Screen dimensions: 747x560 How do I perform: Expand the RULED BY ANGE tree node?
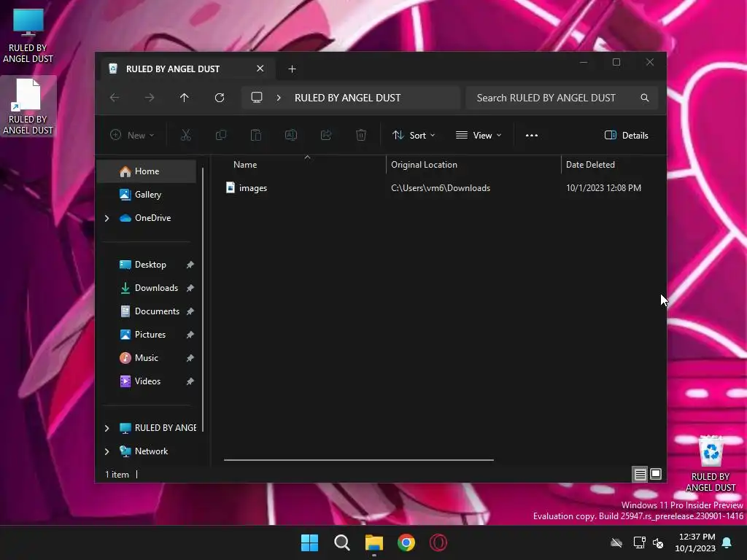107,428
